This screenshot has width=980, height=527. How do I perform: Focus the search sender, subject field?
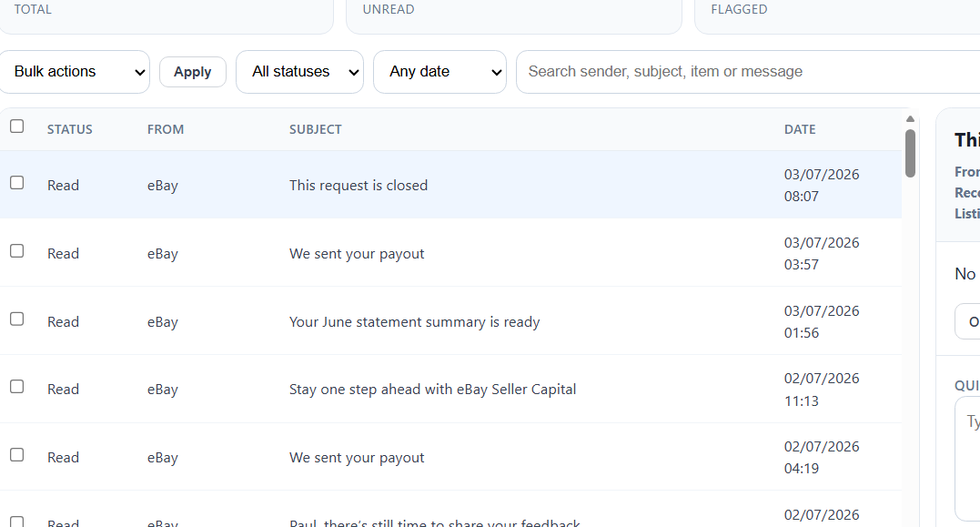747,72
